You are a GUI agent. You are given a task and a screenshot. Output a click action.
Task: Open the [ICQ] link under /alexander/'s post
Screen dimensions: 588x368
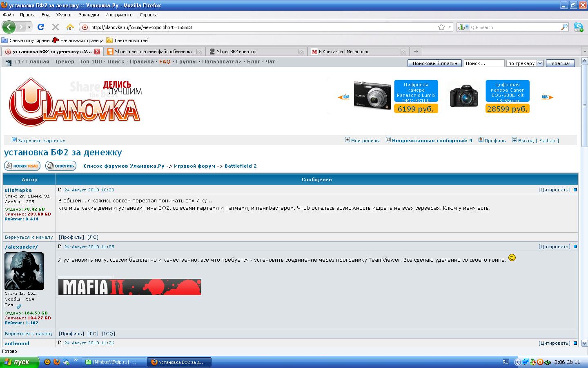[x=108, y=334]
